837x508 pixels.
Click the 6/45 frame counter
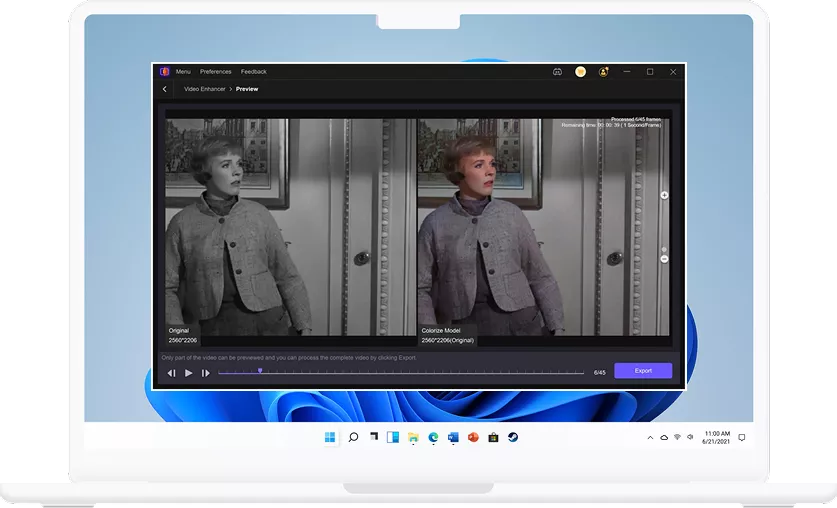599,372
